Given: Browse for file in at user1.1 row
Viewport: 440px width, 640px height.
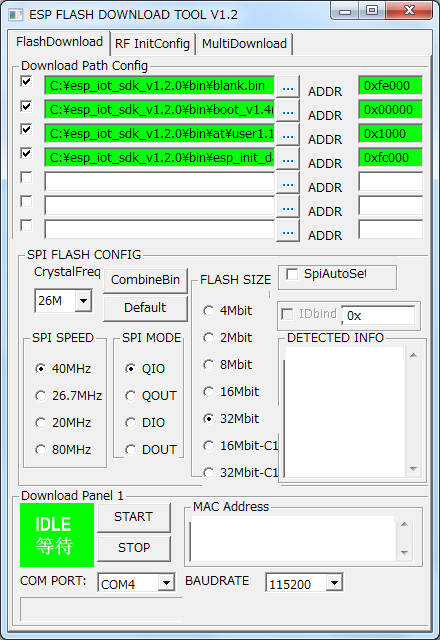Looking at the screenshot, I should tap(288, 134).
